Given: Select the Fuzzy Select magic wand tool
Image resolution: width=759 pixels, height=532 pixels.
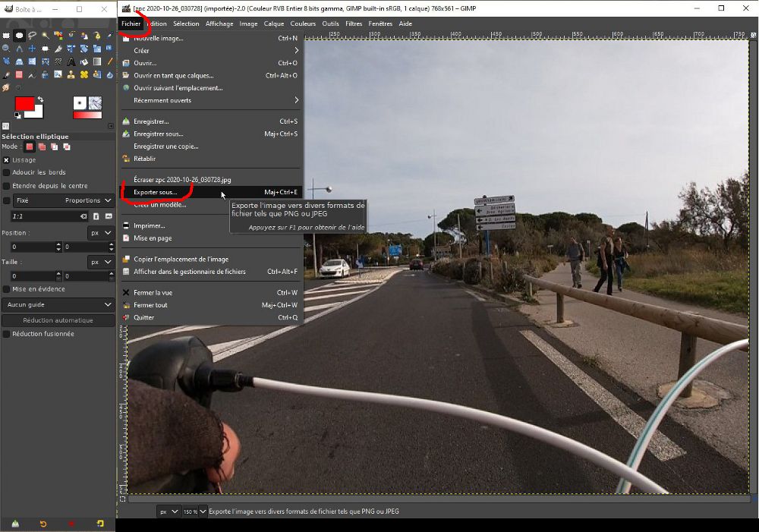Looking at the screenshot, I should coord(45,36).
